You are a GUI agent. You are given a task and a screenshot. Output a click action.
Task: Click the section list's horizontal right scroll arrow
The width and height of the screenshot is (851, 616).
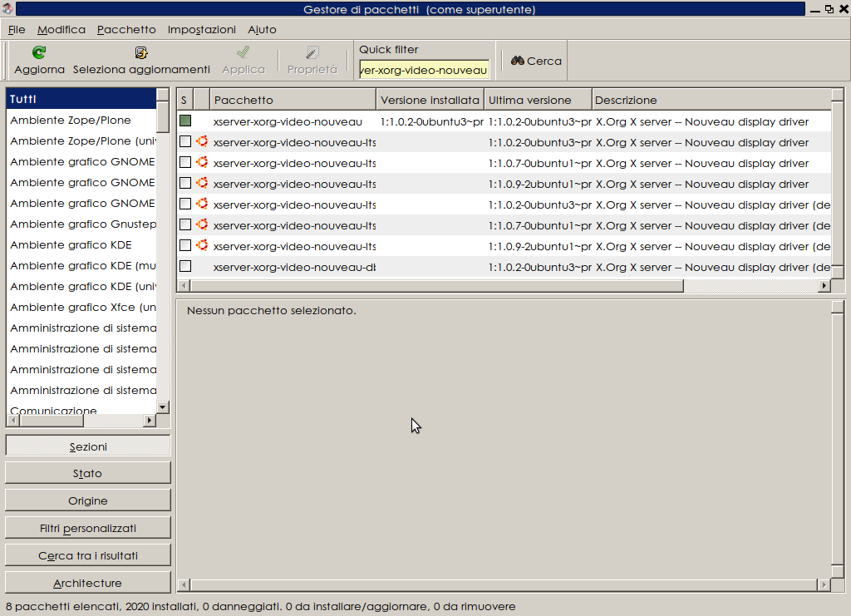[150, 420]
